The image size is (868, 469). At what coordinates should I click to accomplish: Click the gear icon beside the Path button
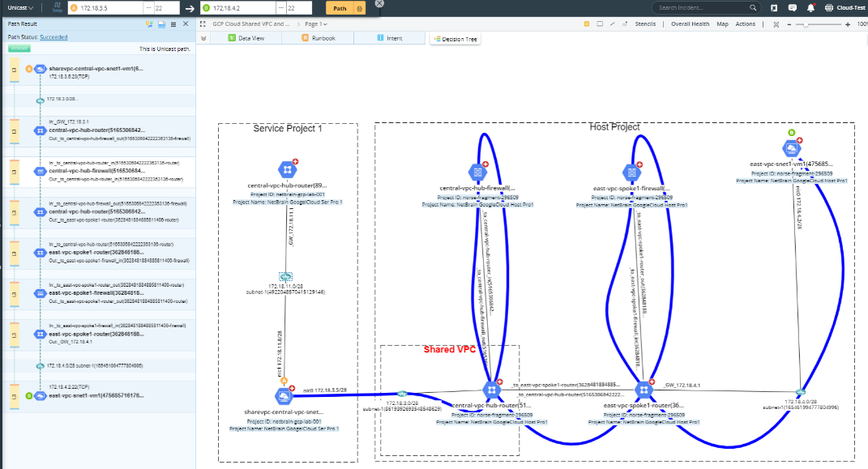pyautogui.click(x=357, y=8)
